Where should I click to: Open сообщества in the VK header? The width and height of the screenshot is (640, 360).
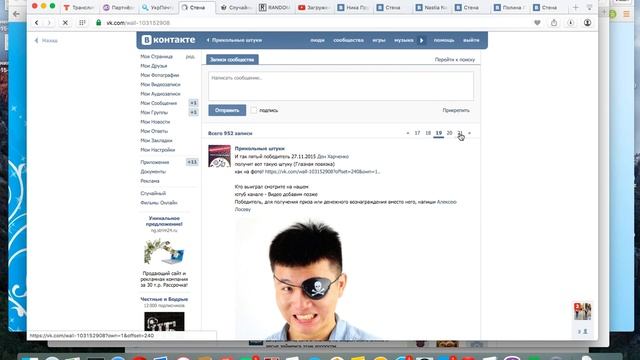348,40
